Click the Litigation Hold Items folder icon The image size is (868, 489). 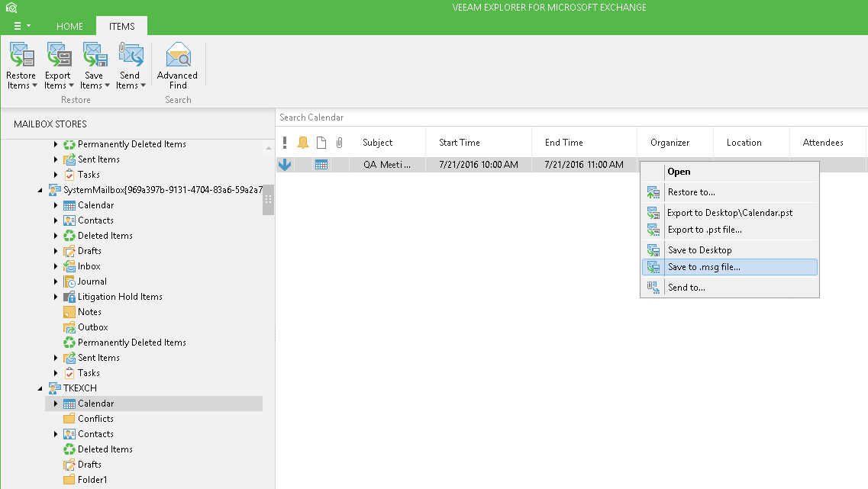click(69, 297)
